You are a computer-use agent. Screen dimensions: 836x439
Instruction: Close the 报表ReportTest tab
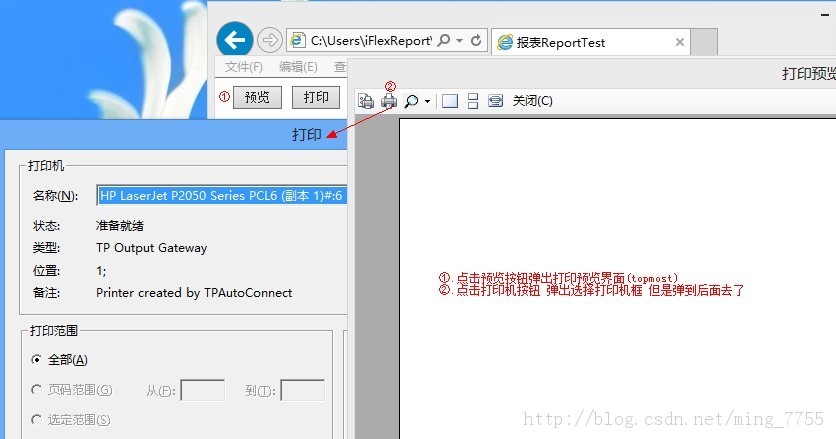click(680, 42)
